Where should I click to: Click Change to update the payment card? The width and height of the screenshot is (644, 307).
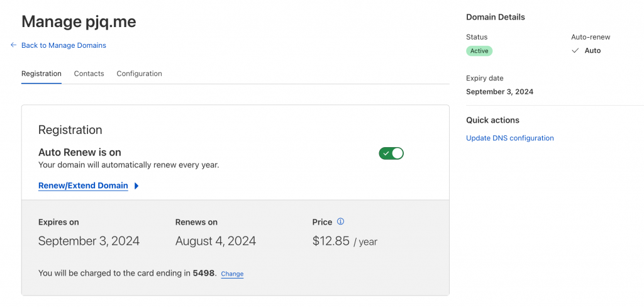tap(232, 274)
